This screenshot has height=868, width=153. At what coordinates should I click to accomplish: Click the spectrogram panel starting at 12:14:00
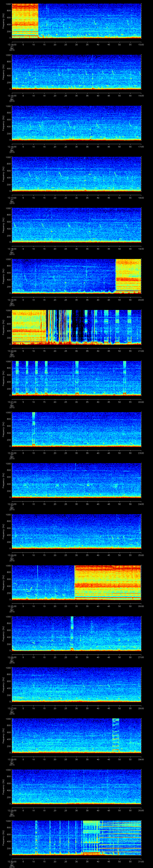tap(76, 21)
